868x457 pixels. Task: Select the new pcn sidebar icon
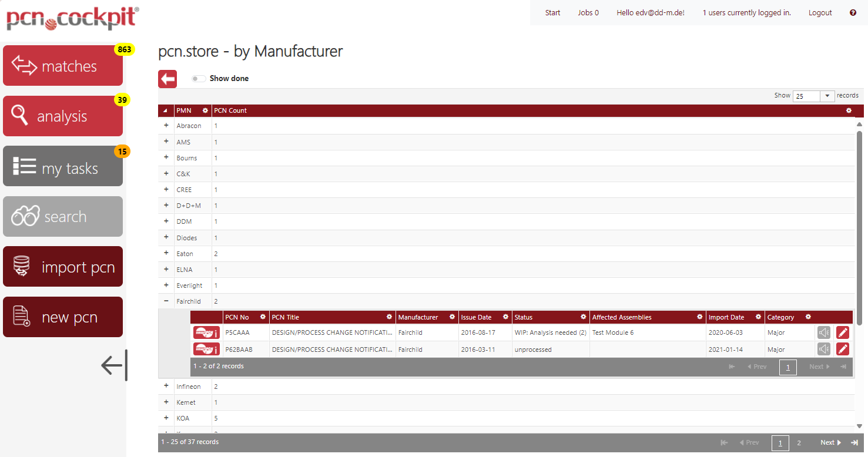(62, 317)
